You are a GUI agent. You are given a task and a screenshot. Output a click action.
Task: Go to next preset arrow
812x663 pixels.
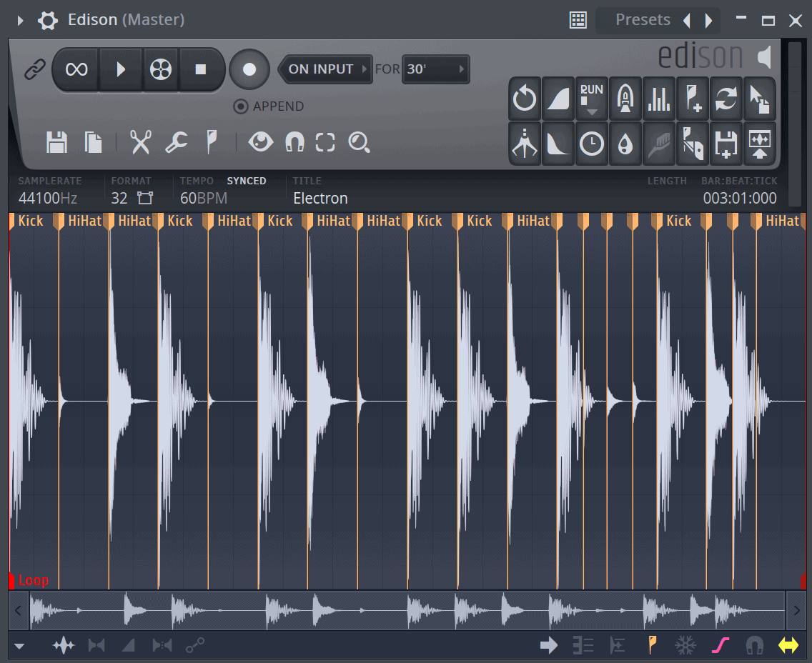[708, 21]
